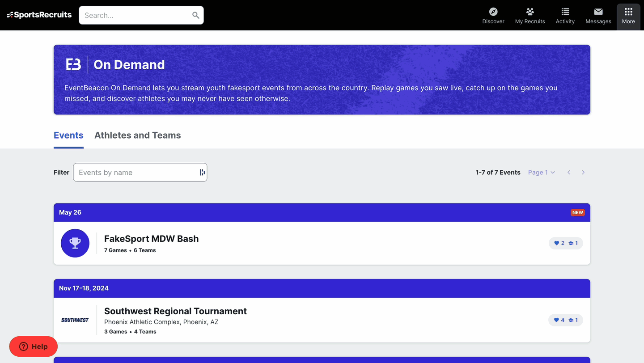
Task: Click the top Search input field
Action: (141, 15)
